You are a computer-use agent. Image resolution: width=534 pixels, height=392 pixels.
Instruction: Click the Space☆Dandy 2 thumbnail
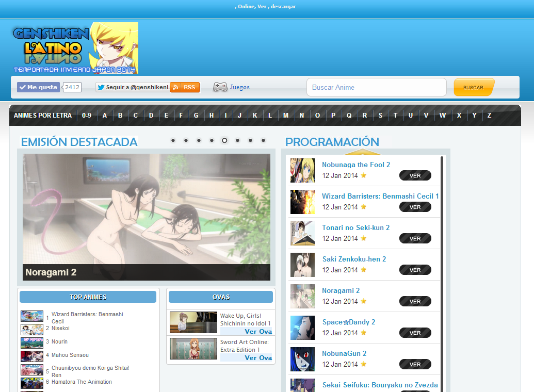[x=302, y=328]
